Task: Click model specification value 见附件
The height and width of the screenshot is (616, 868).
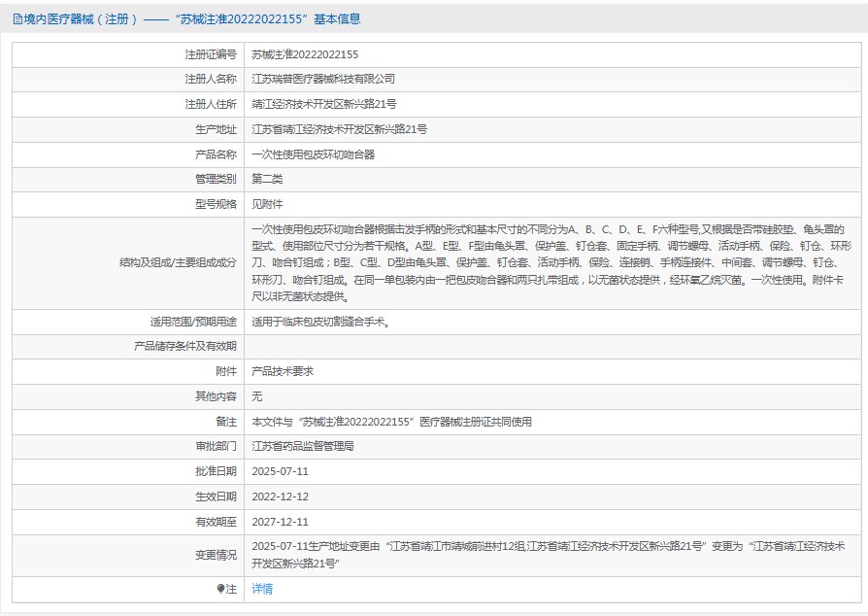Action: click(x=267, y=204)
